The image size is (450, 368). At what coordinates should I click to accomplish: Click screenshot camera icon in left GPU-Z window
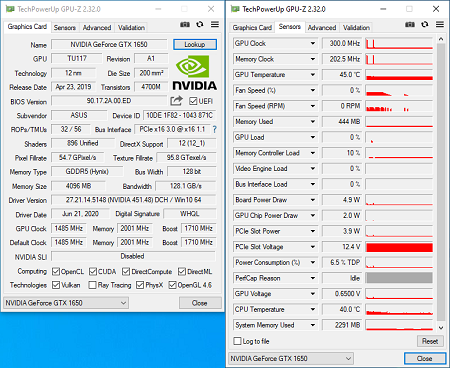(x=185, y=24)
